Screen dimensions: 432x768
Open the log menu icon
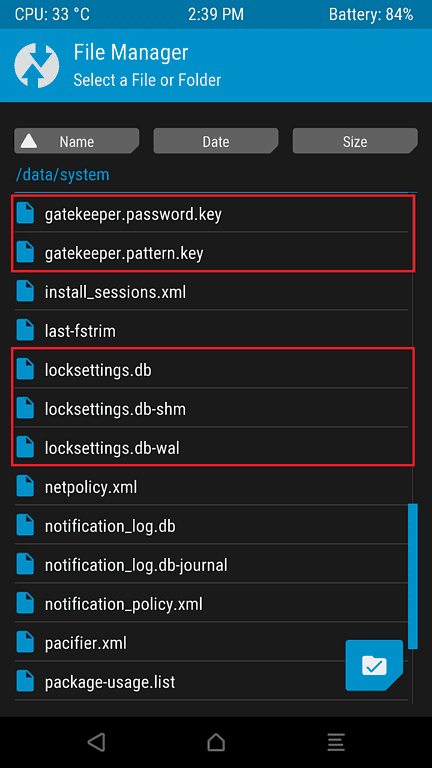[336, 742]
